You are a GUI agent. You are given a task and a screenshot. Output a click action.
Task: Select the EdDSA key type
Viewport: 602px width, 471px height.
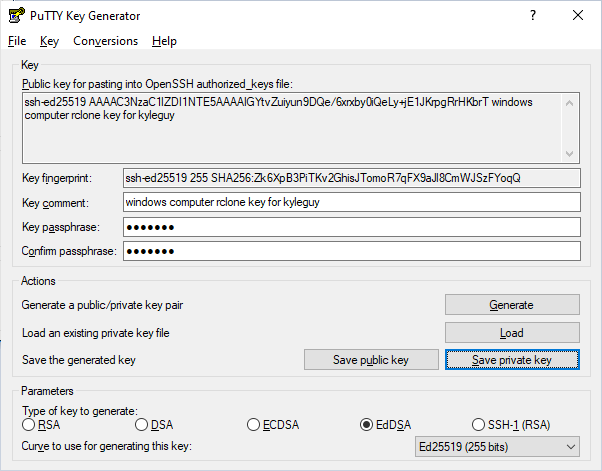[367, 425]
